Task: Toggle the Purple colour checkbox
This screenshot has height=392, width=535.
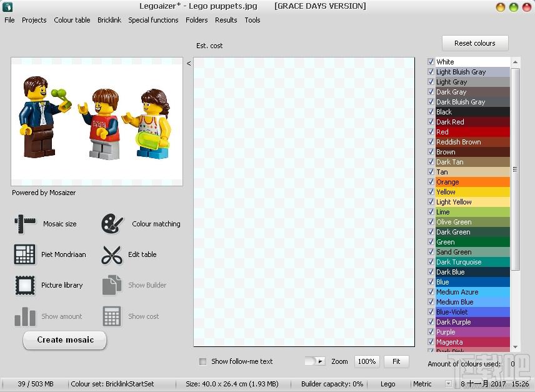Action: coord(431,331)
